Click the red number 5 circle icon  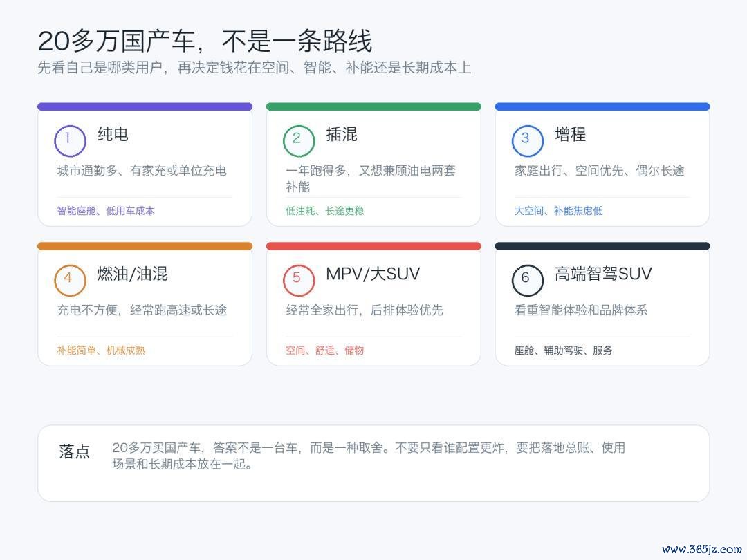[x=299, y=280]
